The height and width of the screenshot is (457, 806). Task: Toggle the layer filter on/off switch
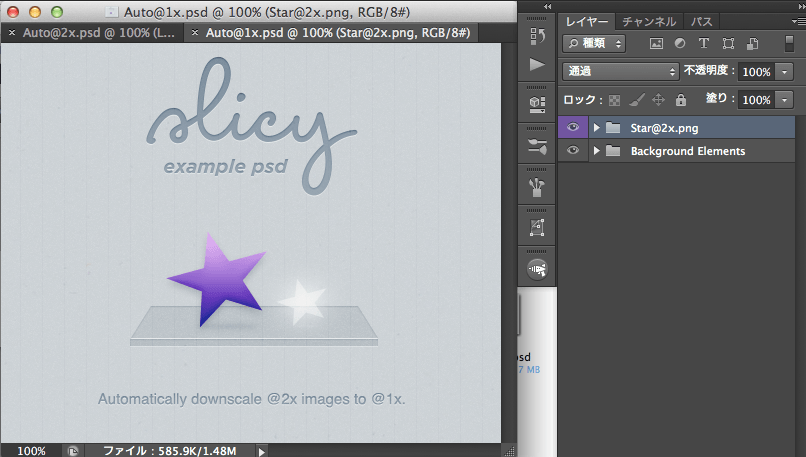coord(789,45)
